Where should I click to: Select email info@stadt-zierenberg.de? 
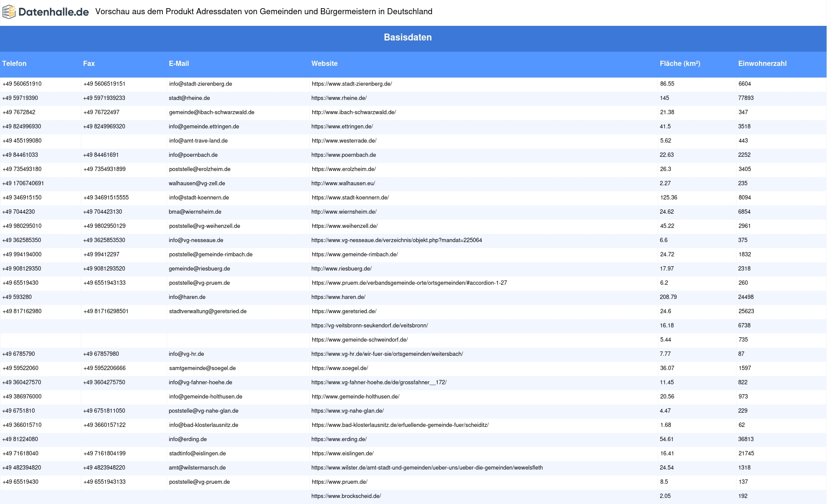200,84
